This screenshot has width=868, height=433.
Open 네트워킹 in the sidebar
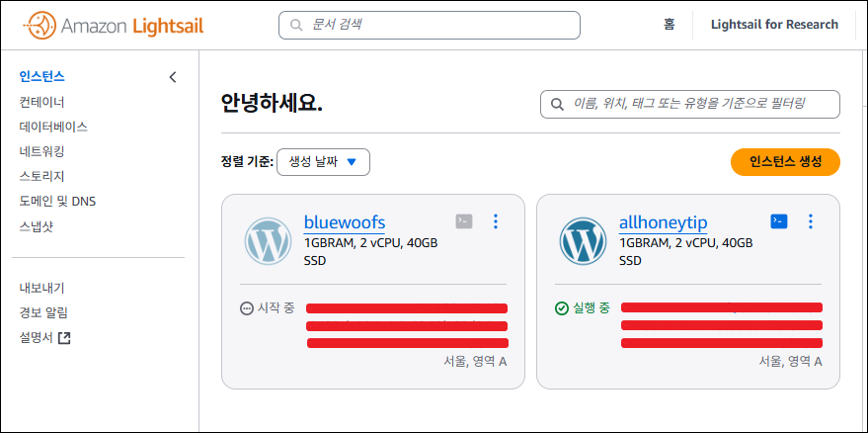pos(42,151)
